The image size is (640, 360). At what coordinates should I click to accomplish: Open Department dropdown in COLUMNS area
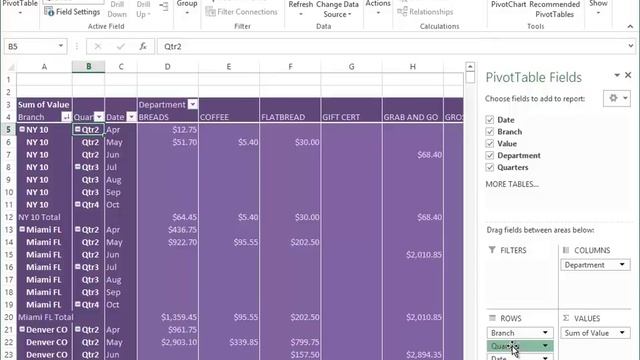pos(622,265)
